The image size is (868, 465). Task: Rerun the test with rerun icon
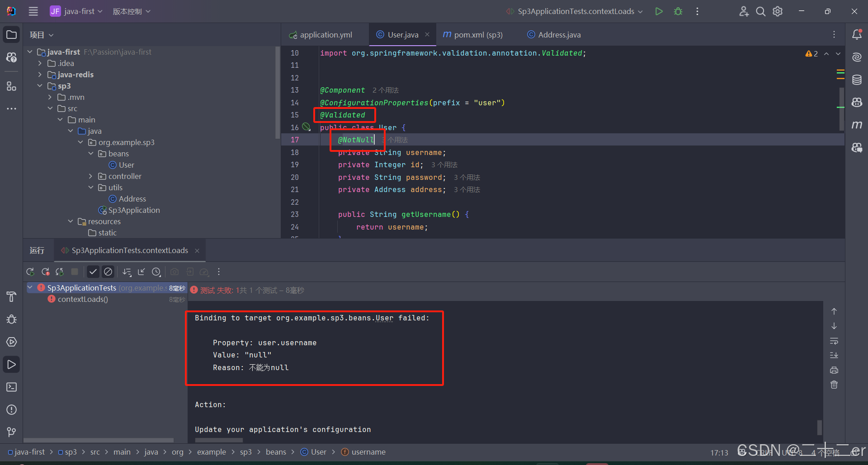point(30,272)
